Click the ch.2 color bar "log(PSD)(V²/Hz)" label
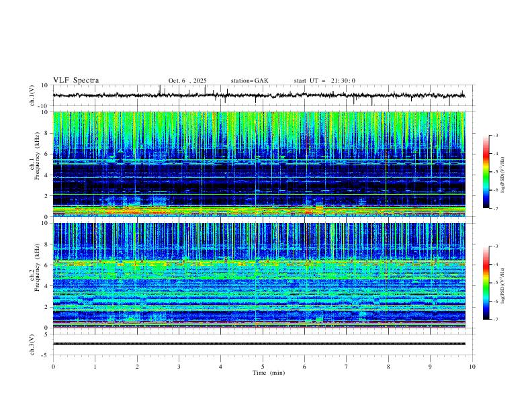Screen dimensions: 532x411 point(503,285)
